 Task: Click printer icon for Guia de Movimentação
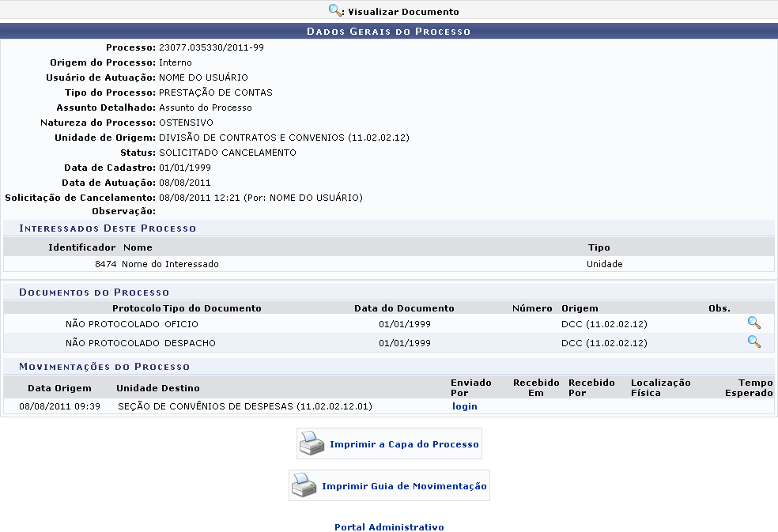304,485
